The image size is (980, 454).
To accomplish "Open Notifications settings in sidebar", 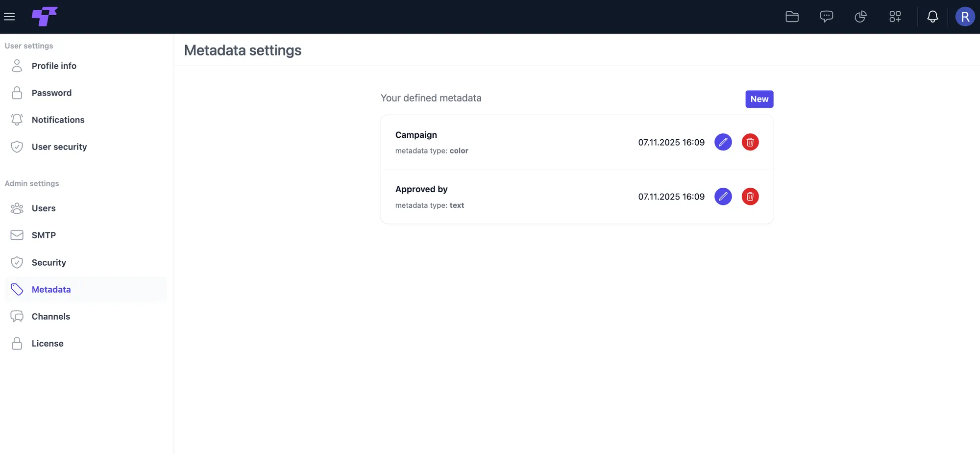I will coord(86,120).
